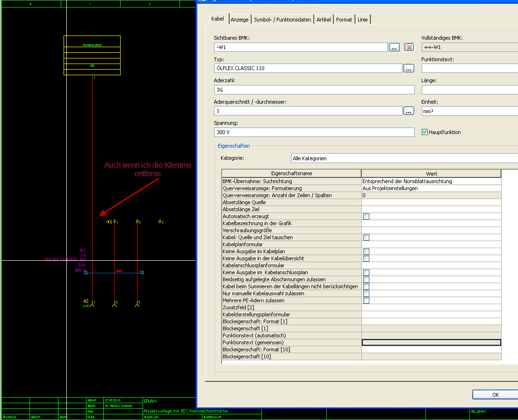Select the Kabelanschlussplanformular row
Screen dimensions: 518x420
361,265
